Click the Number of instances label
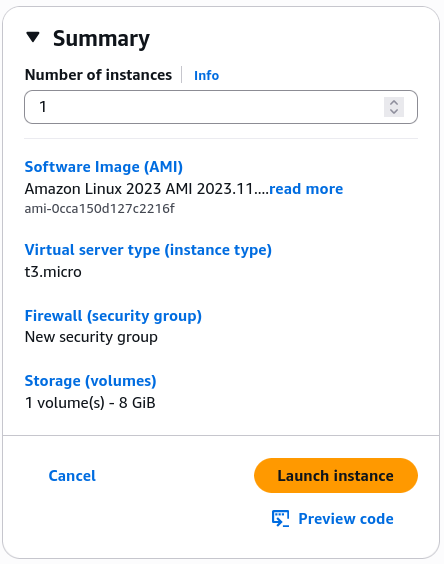Viewport: 444px width, 564px height. (98, 75)
